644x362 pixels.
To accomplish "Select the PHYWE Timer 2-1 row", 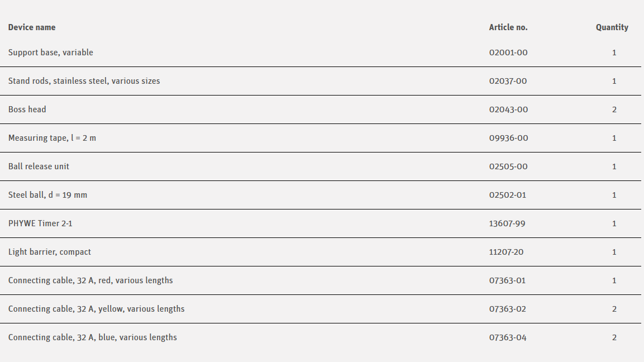I will (40, 223).
